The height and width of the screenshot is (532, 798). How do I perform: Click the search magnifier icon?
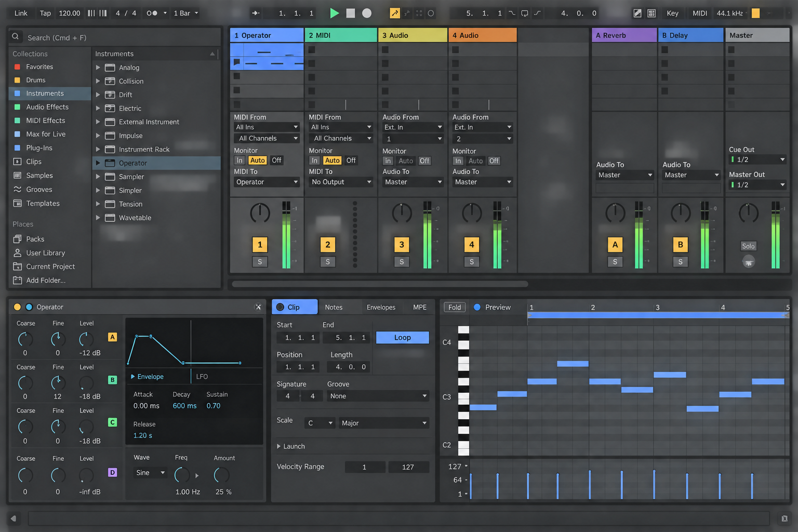coord(16,36)
